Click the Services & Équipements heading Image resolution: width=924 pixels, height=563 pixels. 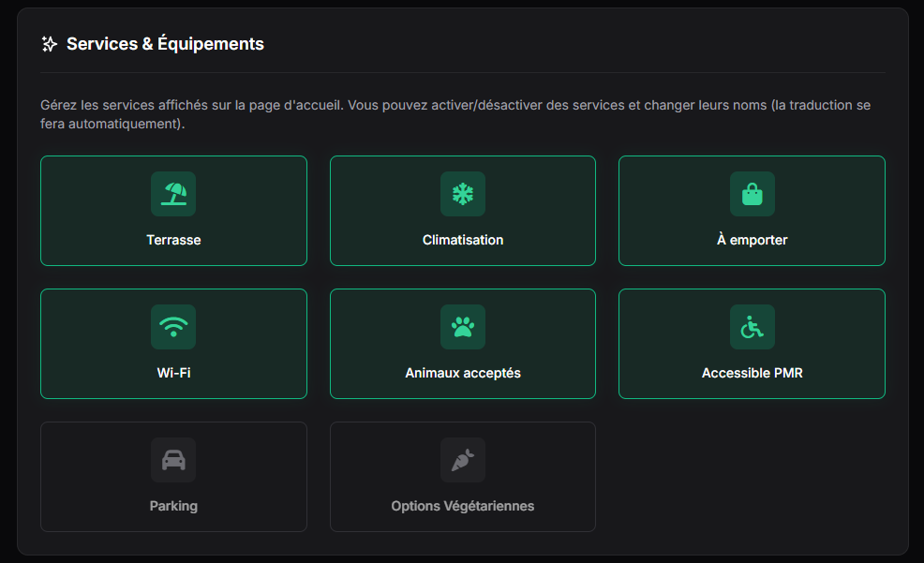[165, 44]
